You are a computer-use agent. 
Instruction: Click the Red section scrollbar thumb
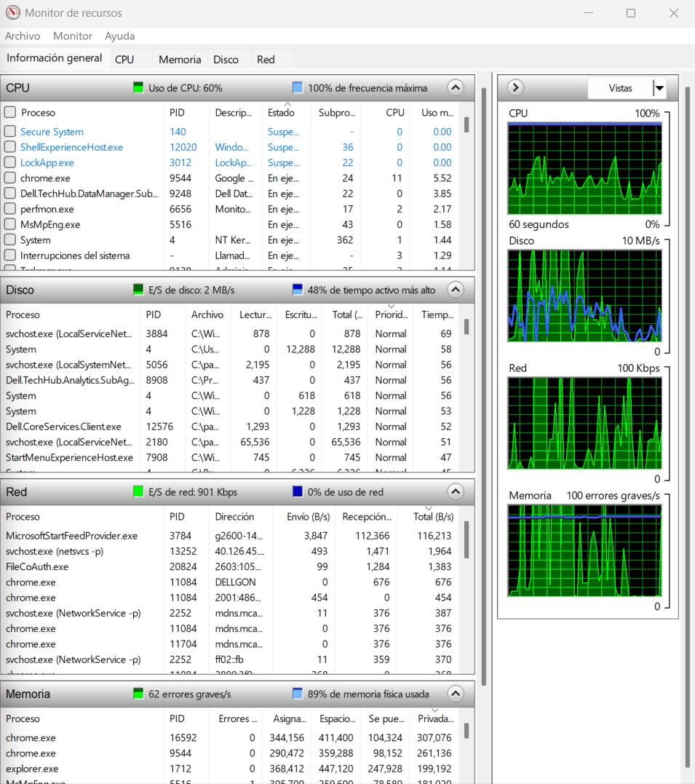(x=466, y=539)
